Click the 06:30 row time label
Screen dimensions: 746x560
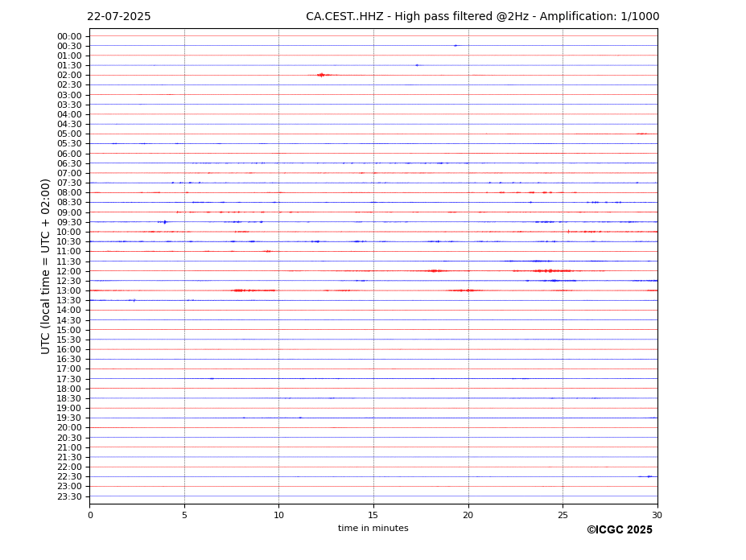69,163
